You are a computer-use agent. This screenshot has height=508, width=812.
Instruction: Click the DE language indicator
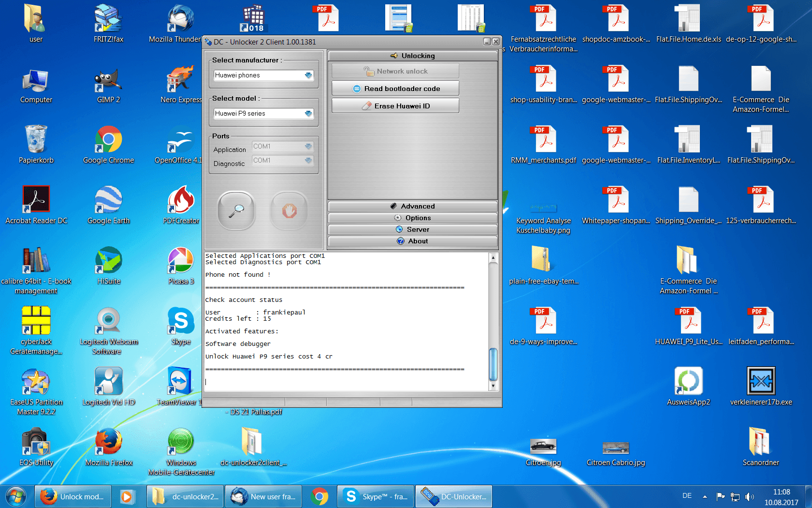[687, 496]
